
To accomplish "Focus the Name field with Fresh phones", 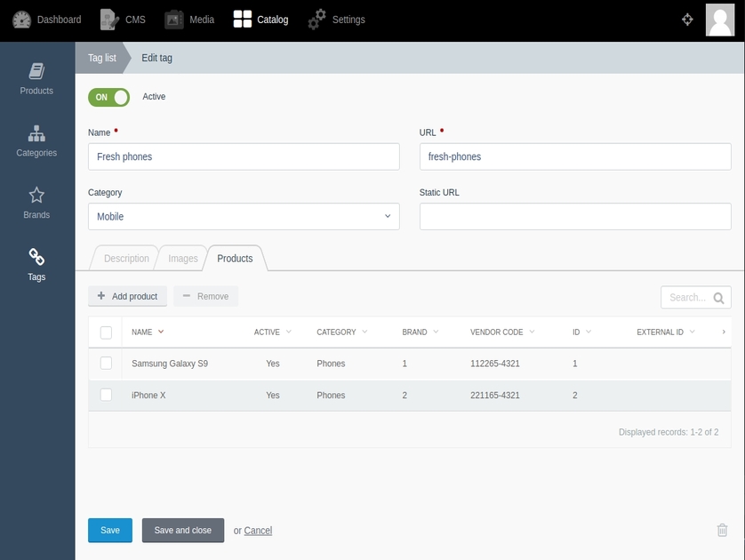I will tap(244, 156).
